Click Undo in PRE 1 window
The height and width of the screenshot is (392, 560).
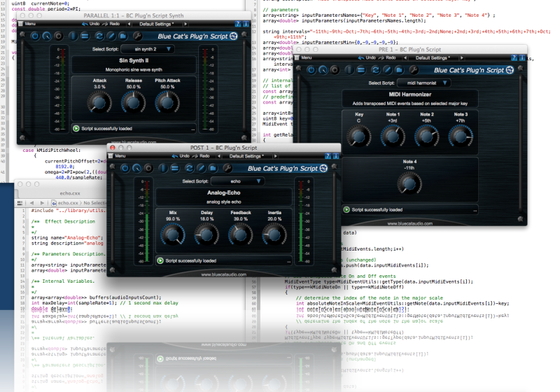click(x=367, y=57)
